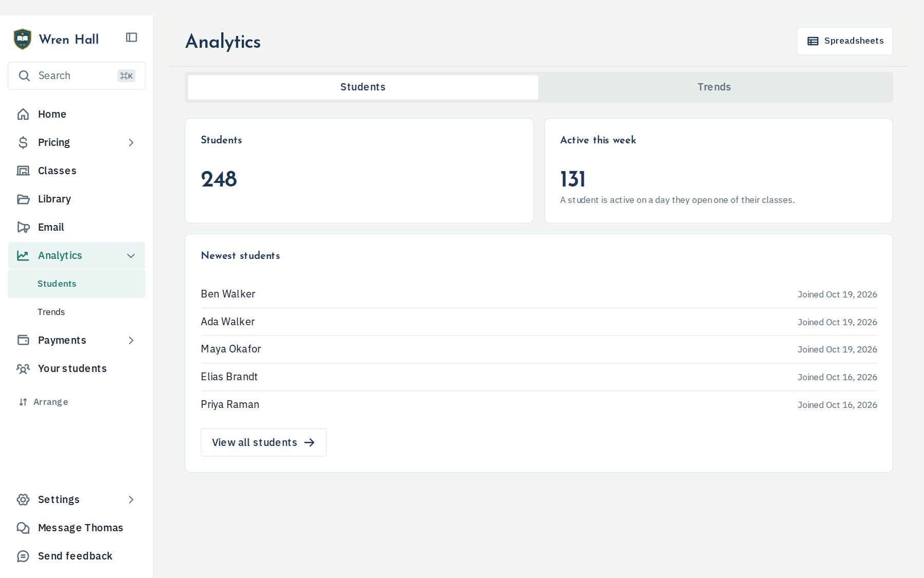Click the Payments wallet icon
The height and width of the screenshot is (578, 924).
pos(23,340)
